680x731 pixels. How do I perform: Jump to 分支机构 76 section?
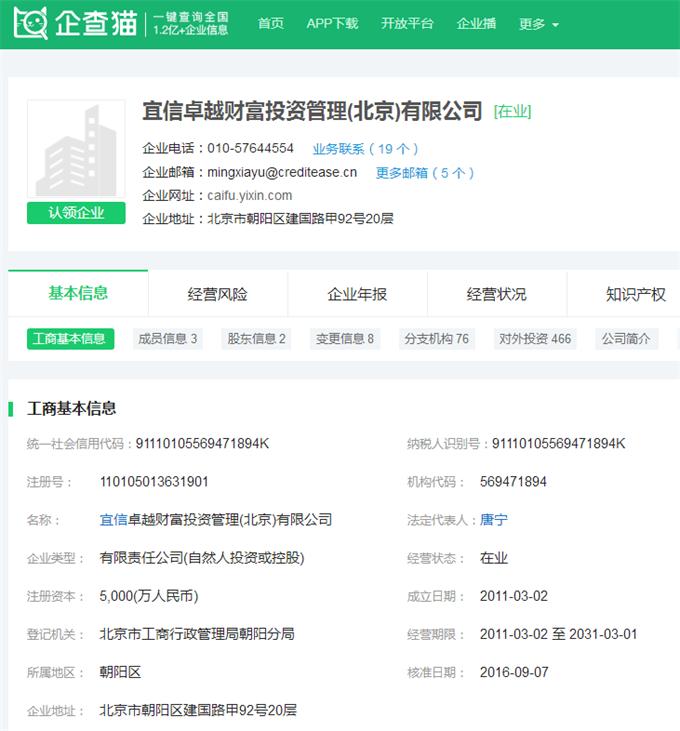[x=437, y=338]
